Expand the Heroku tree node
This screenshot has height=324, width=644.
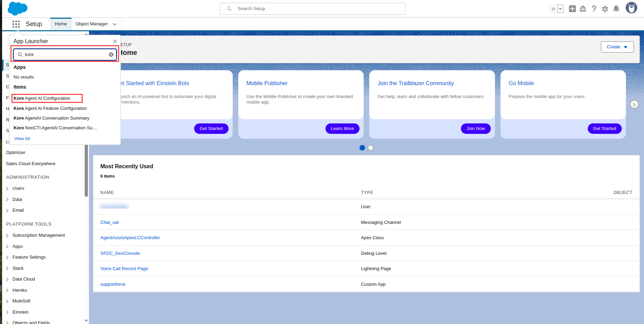pyautogui.click(x=7, y=291)
